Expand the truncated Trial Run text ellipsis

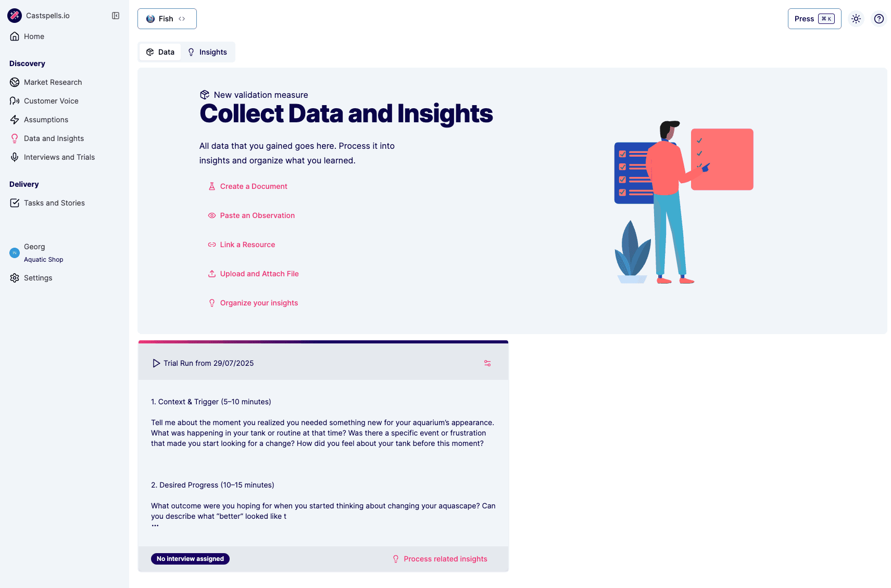coord(155,525)
